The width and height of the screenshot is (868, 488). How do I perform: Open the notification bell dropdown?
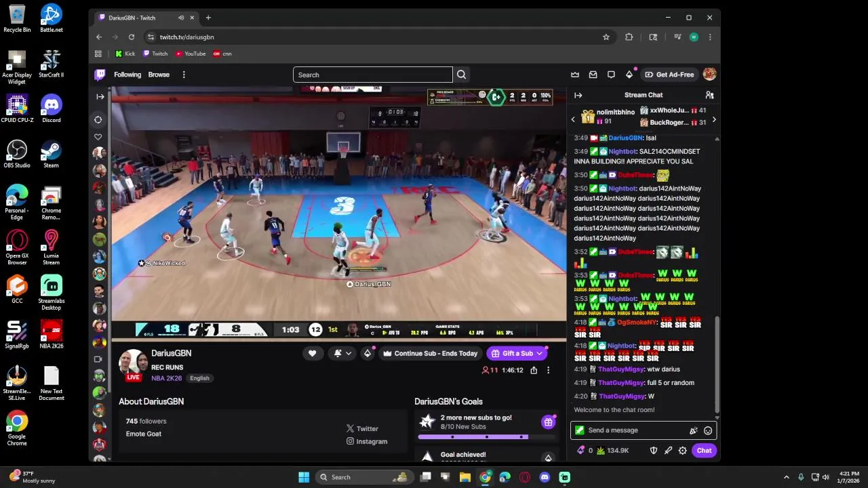coord(342,353)
